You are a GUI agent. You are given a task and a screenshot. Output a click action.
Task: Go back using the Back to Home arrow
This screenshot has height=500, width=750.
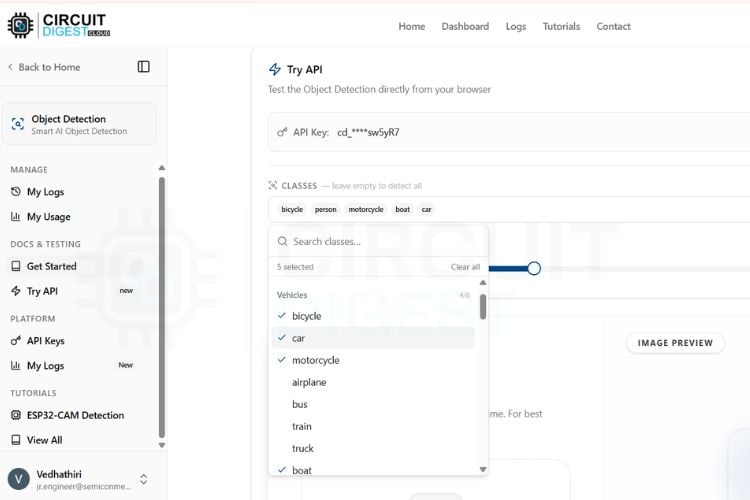(10, 67)
